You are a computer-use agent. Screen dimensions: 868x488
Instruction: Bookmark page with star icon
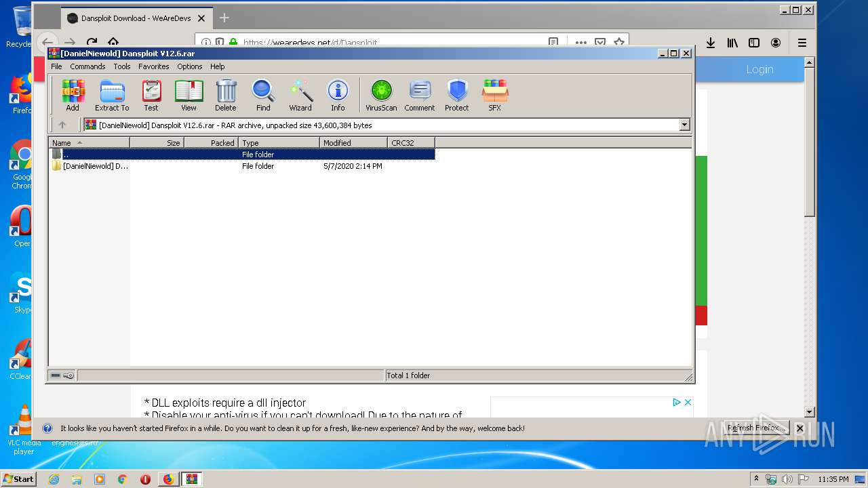tap(618, 42)
